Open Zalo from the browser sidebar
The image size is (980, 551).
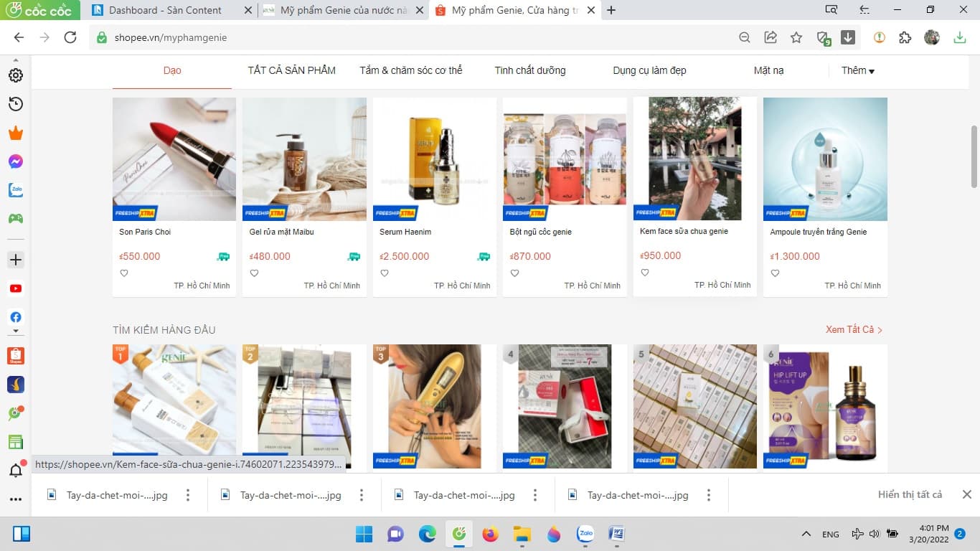[x=15, y=190]
